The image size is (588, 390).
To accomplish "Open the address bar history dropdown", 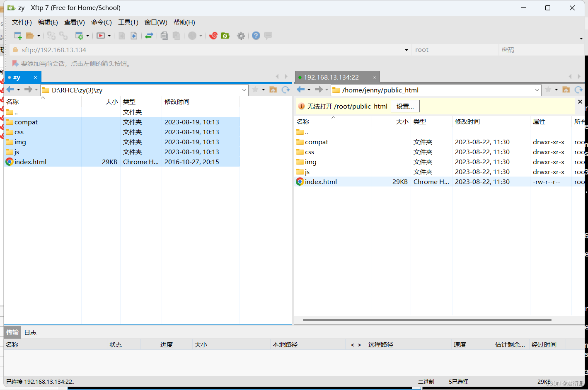I will coord(407,50).
